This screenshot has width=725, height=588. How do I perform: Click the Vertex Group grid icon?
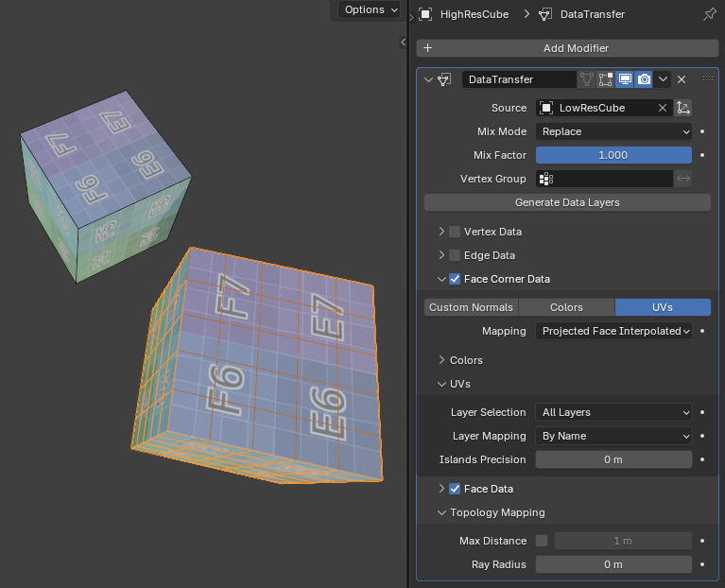(x=546, y=179)
